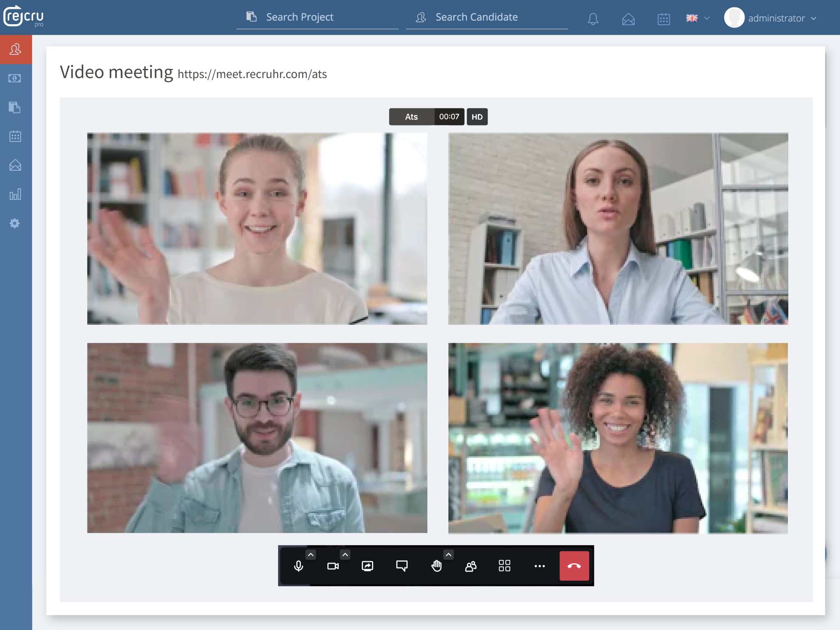Open the participants list icon
Viewport: 840px width, 630px height.
(x=470, y=566)
